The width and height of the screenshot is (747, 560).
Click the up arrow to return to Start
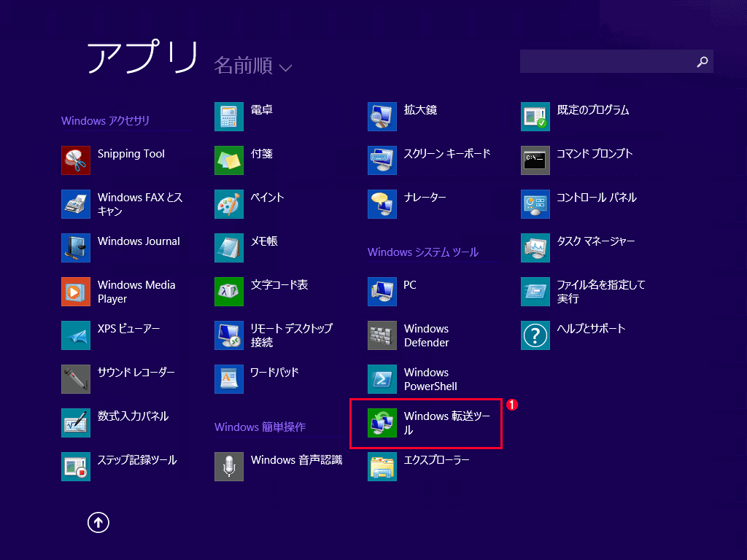98,521
